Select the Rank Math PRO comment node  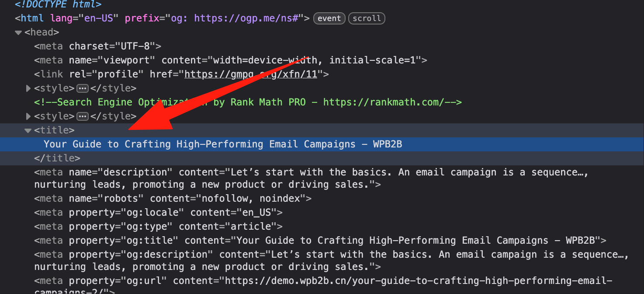click(x=248, y=102)
